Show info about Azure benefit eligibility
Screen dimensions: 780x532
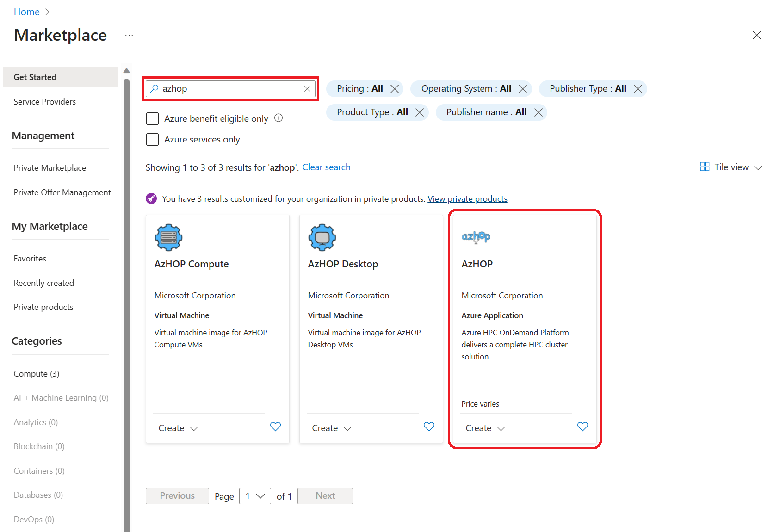[279, 118]
